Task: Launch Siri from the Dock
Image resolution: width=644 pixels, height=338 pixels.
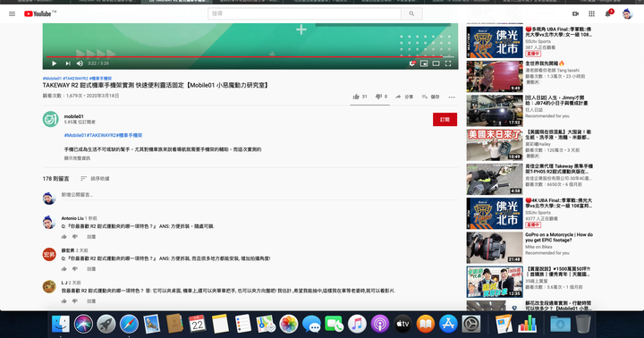Action: pos(83,324)
